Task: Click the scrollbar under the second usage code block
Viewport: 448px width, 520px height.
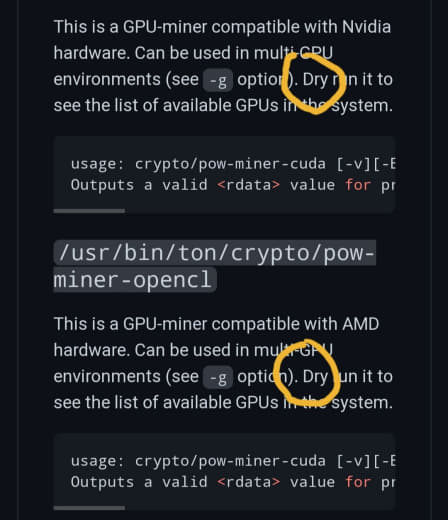Action: (x=89, y=508)
